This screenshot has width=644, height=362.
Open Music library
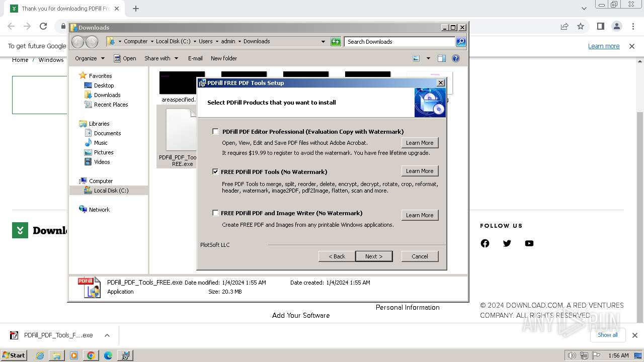pyautogui.click(x=101, y=143)
